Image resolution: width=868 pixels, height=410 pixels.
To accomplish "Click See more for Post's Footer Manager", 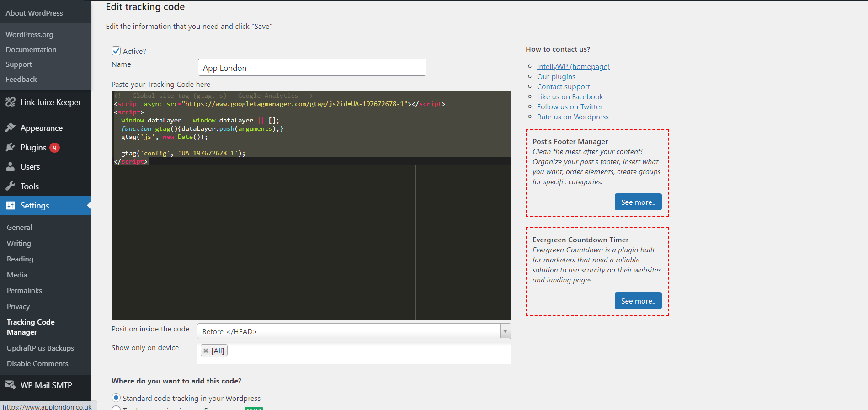I will pyautogui.click(x=638, y=202).
